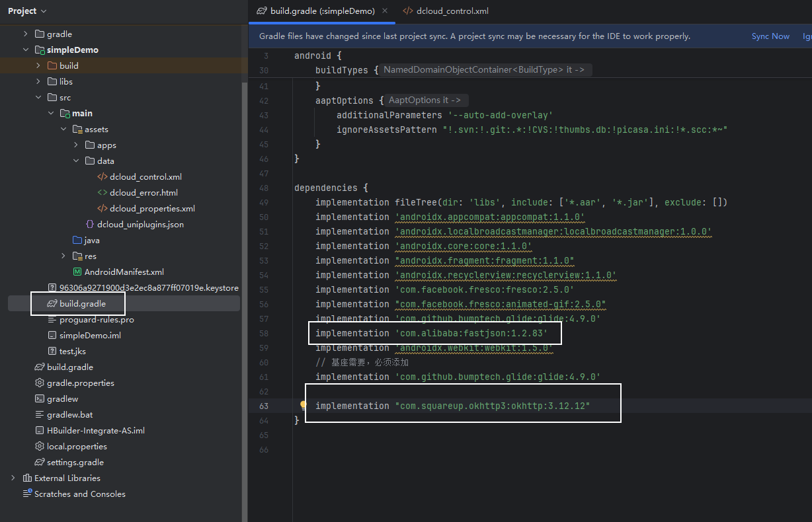Click the Sync Now link

770,36
